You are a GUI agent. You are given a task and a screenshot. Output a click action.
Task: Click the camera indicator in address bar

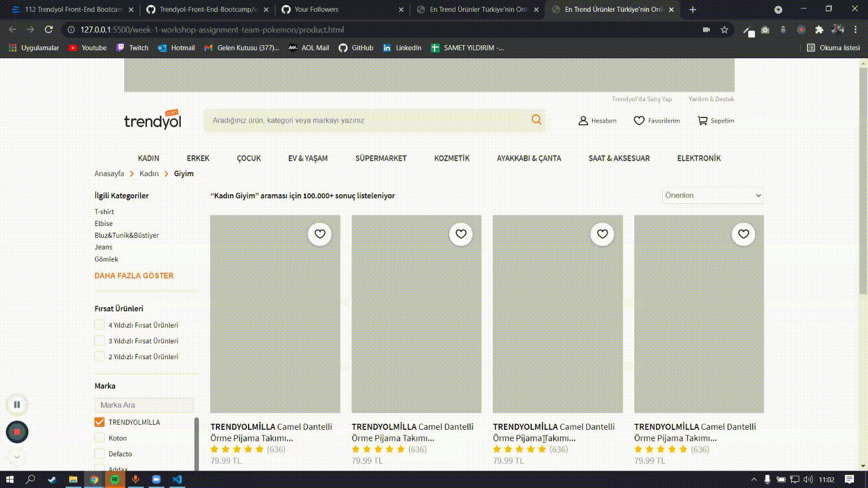[706, 29]
